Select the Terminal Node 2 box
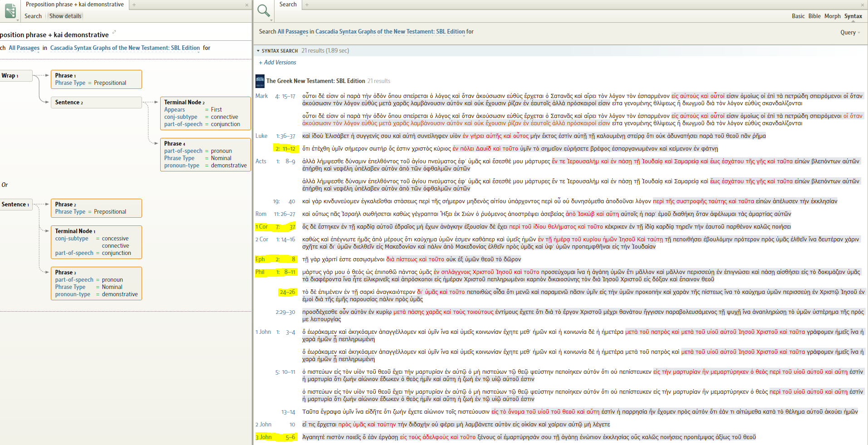This screenshot has width=868, height=445. (x=206, y=113)
